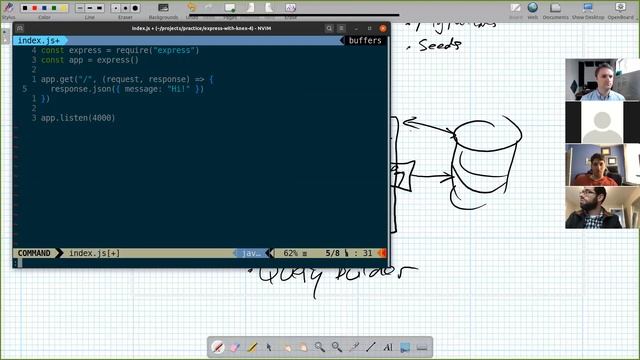640x360 pixels.
Task: Click the Zoom out magnifier
Action: pos(337,347)
